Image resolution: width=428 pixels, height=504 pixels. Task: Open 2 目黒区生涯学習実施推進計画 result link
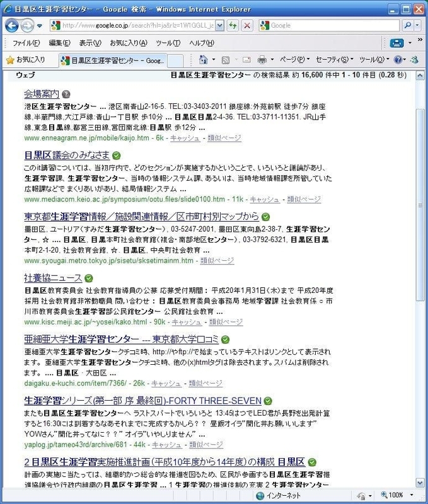coord(165,462)
